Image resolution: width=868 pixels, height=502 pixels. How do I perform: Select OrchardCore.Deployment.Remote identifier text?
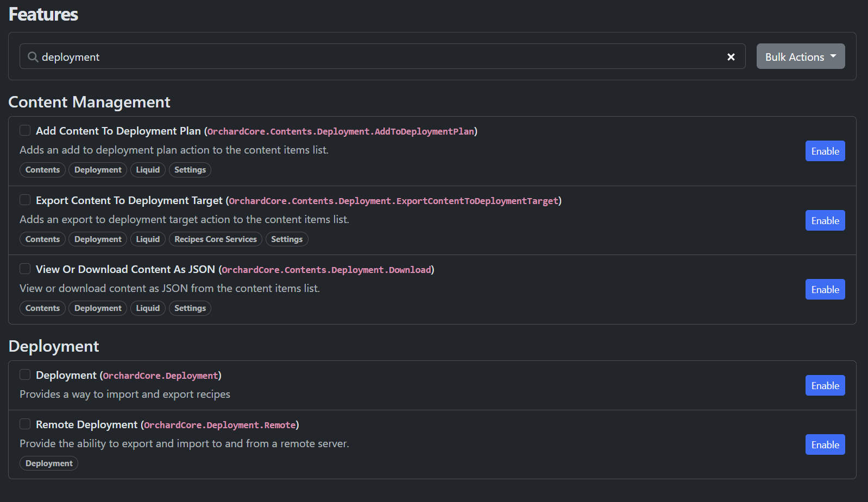coord(220,425)
